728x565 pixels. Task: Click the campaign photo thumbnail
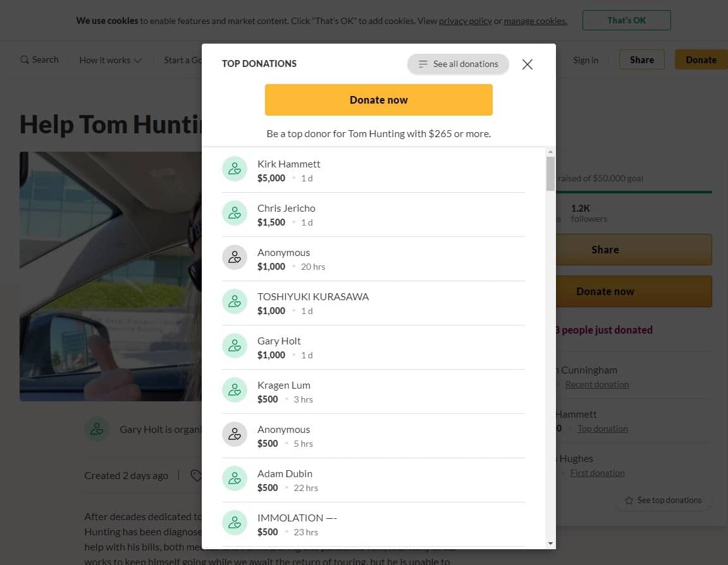coord(111,276)
